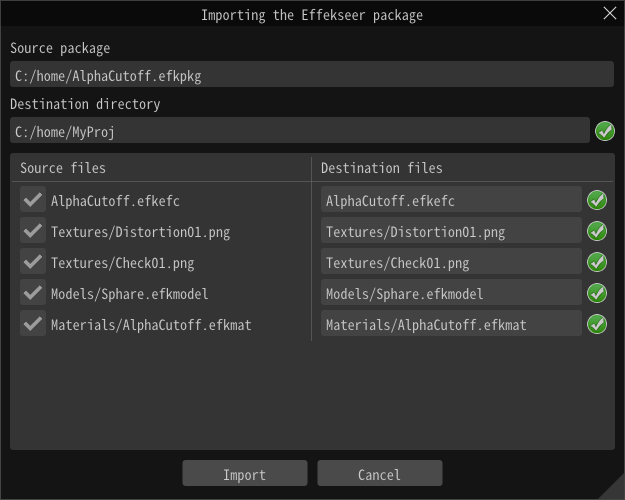
Task: Disable importing Textures/Check01.png
Action: point(33,262)
